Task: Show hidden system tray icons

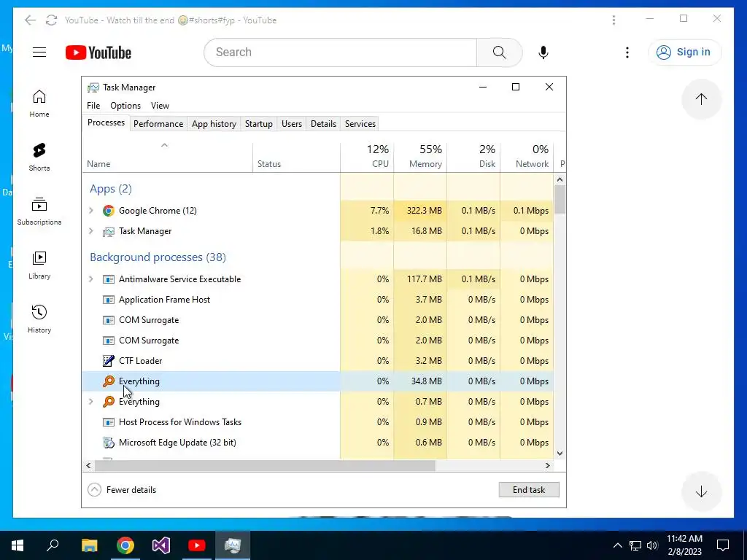Action: [617, 545]
